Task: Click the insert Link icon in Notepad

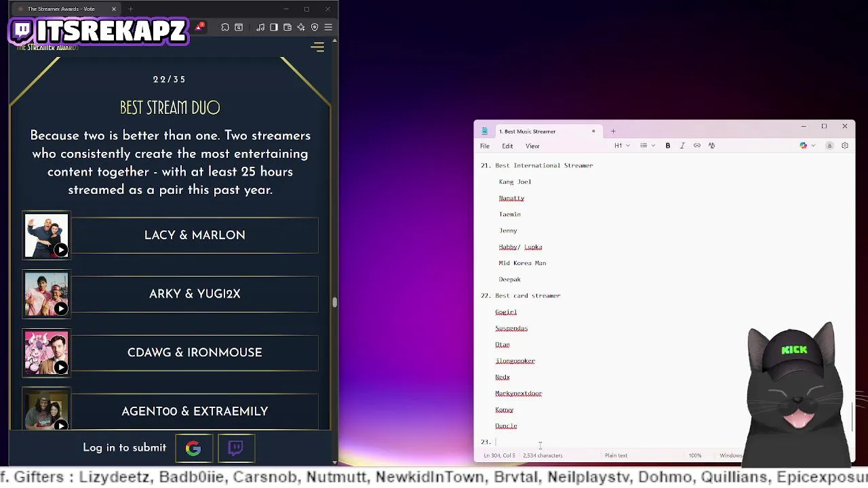Action: pos(697,146)
